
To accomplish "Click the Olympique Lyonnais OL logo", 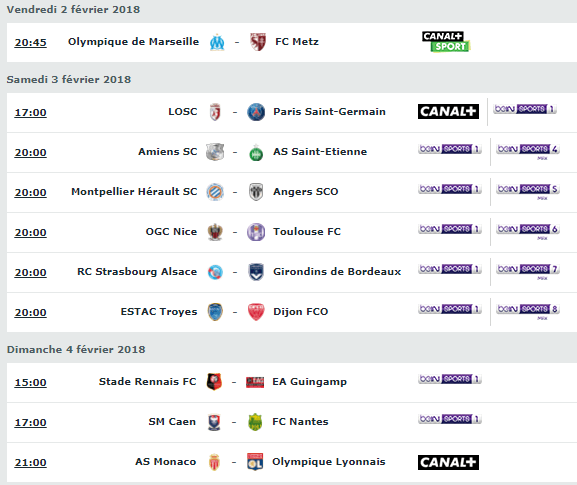I will click(255, 462).
